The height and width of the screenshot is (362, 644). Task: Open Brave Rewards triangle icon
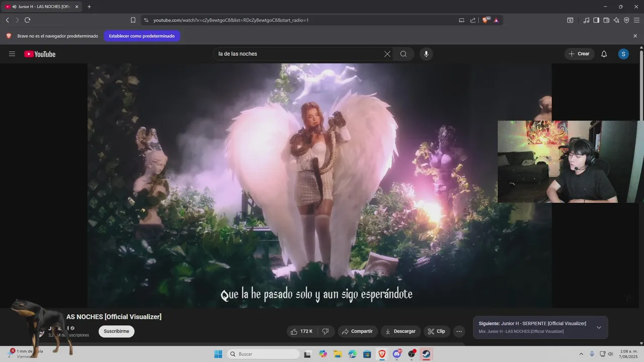pyautogui.click(x=496, y=20)
